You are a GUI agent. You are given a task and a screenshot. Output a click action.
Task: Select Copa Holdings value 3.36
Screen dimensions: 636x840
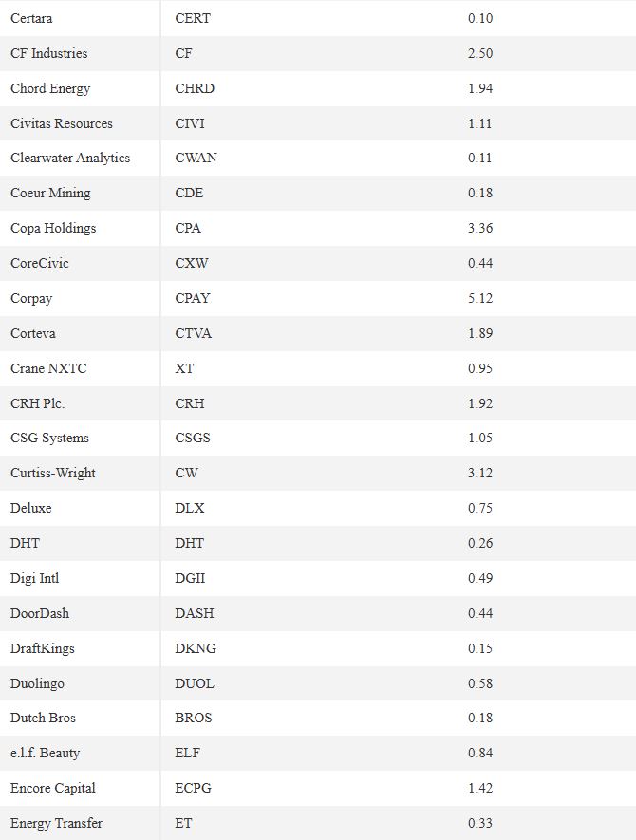(480, 228)
